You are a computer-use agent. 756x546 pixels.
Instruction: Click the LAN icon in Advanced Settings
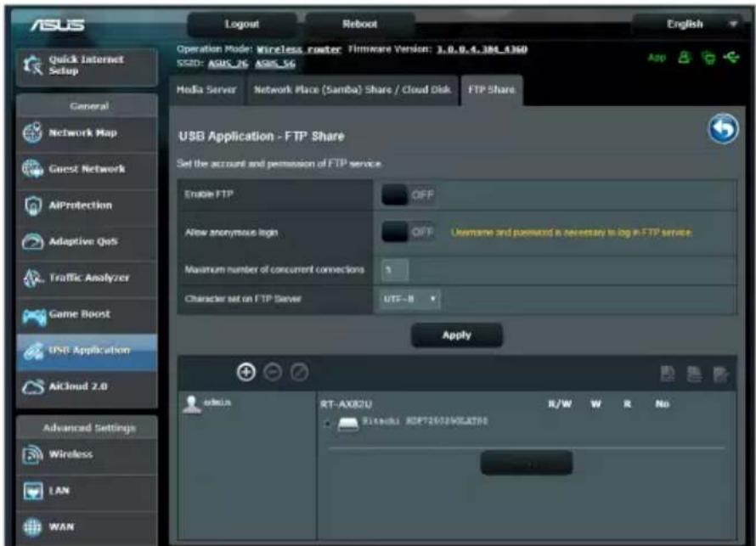tap(33, 491)
